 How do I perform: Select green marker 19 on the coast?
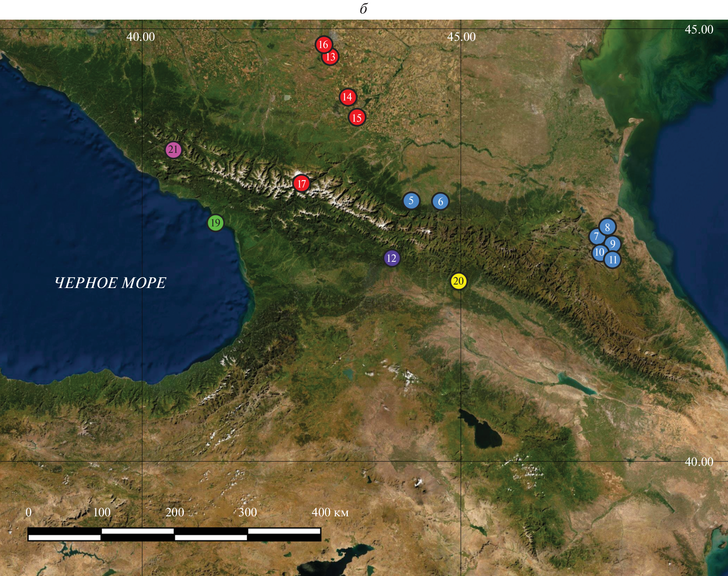(215, 223)
